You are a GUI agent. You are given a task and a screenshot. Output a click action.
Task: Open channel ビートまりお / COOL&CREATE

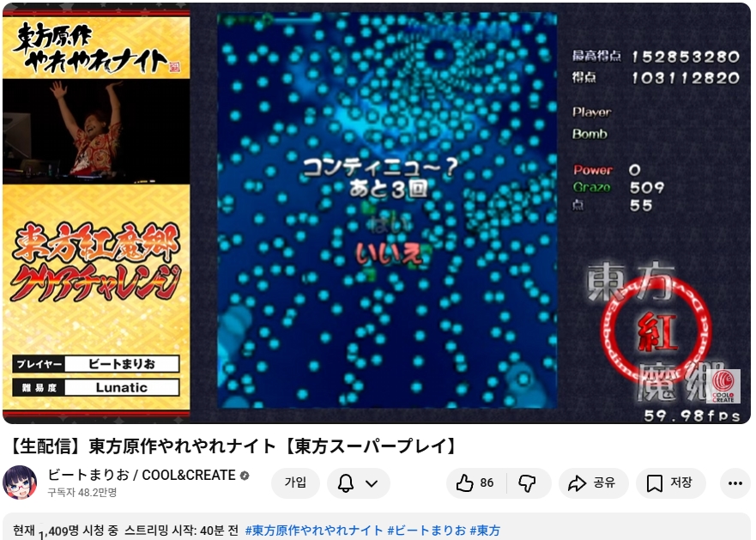(142, 476)
